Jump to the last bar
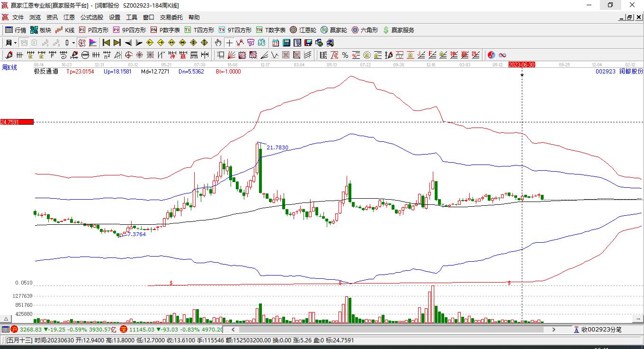Viewport: 644px width, 349px height. 117,43
